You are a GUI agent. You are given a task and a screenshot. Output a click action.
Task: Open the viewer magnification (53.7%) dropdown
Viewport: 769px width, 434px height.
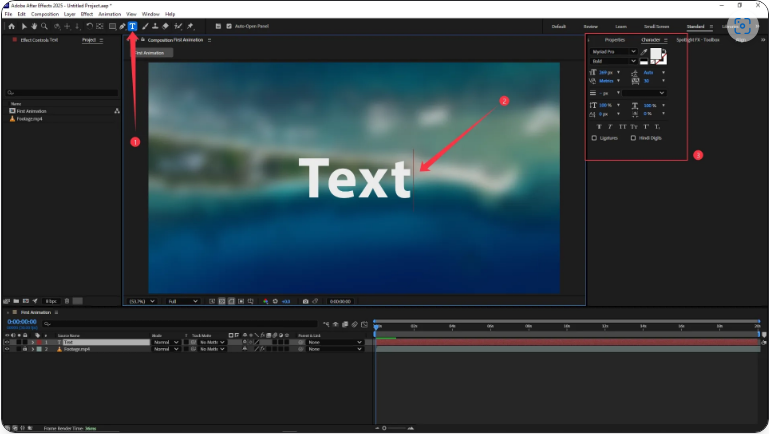(x=142, y=301)
